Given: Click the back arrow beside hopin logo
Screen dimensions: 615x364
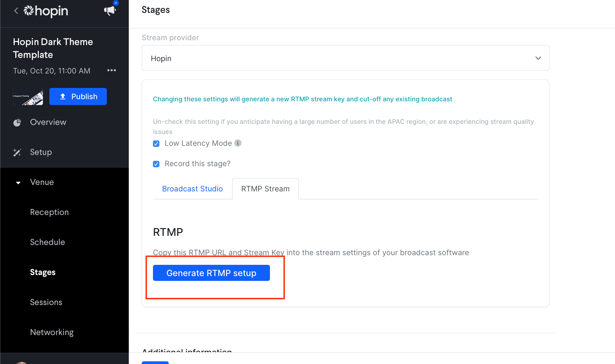Looking at the screenshot, I should (x=16, y=11).
